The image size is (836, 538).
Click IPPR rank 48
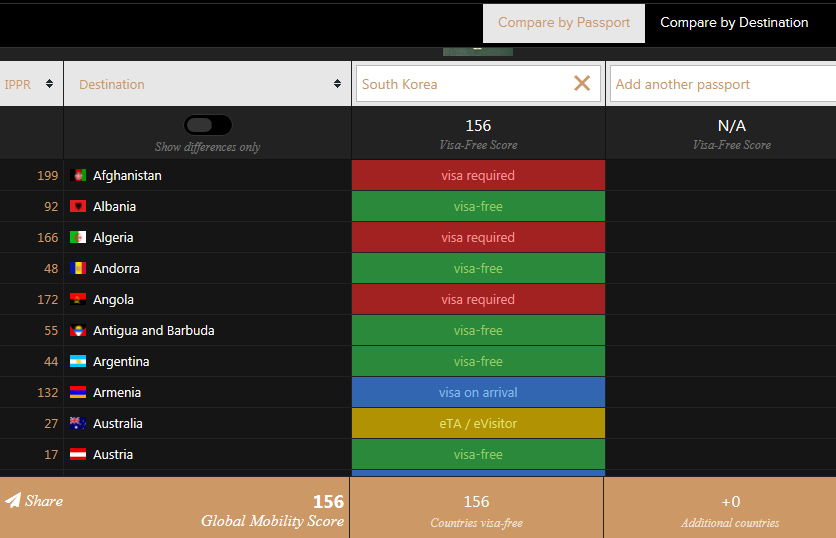pyautogui.click(x=51, y=268)
